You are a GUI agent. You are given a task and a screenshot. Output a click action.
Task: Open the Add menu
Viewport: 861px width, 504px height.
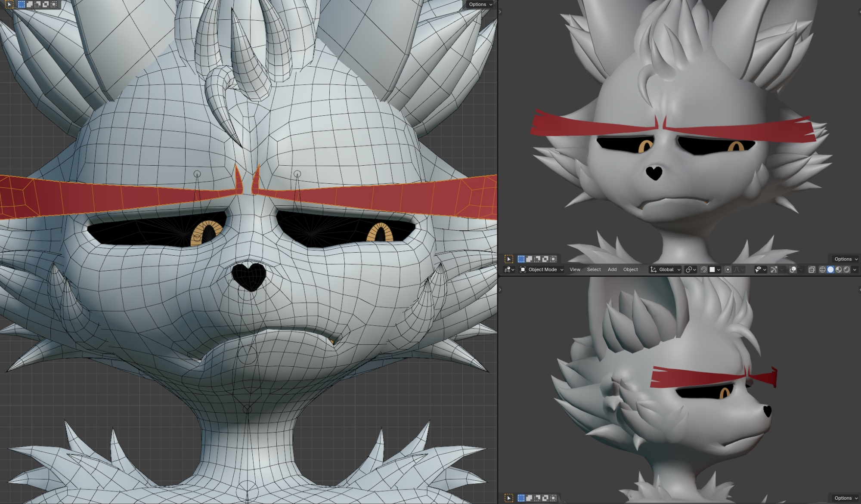612,269
